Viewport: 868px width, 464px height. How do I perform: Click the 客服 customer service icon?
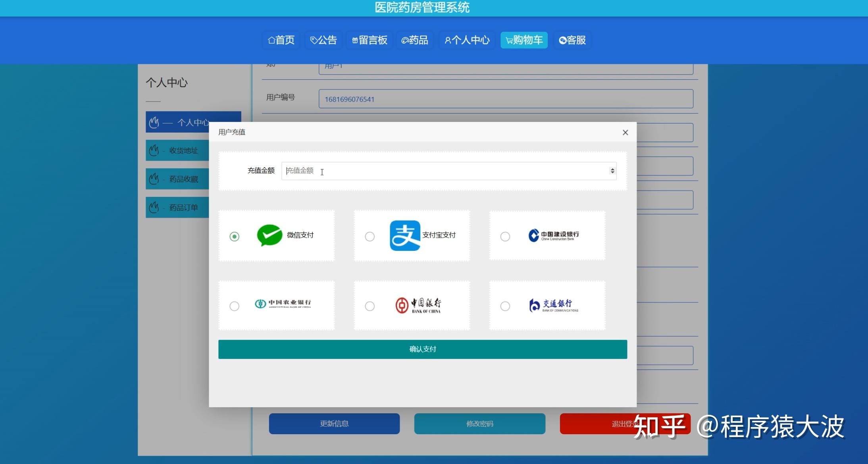[562, 40]
